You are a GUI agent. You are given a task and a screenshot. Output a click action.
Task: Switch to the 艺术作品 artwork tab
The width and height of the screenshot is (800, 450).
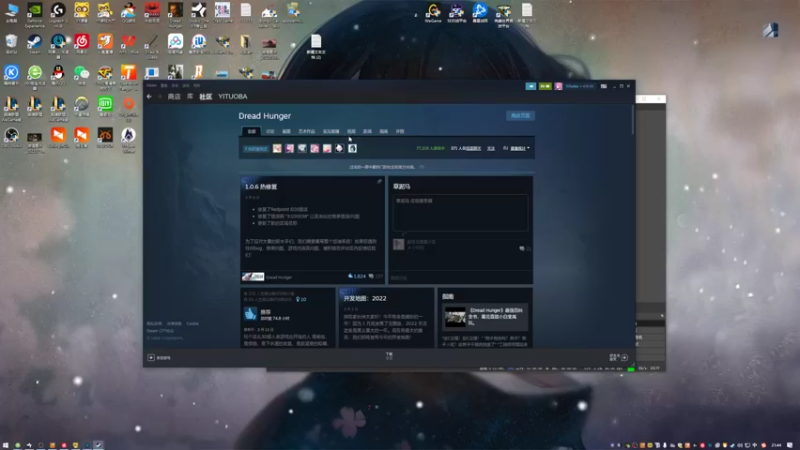click(307, 131)
